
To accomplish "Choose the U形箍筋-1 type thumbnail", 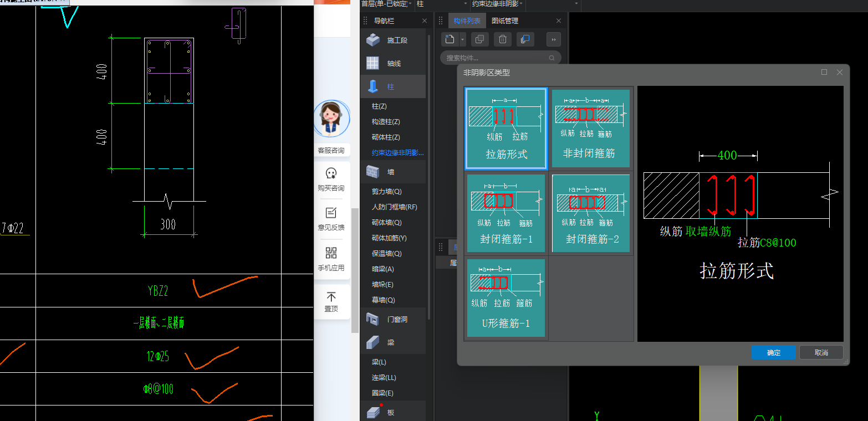I will [506, 298].
